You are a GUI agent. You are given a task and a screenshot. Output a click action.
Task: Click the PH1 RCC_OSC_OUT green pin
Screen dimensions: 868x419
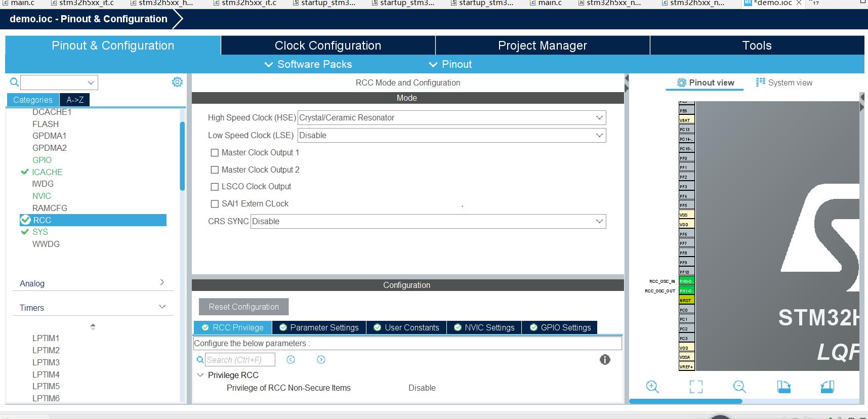coord(686,291)
